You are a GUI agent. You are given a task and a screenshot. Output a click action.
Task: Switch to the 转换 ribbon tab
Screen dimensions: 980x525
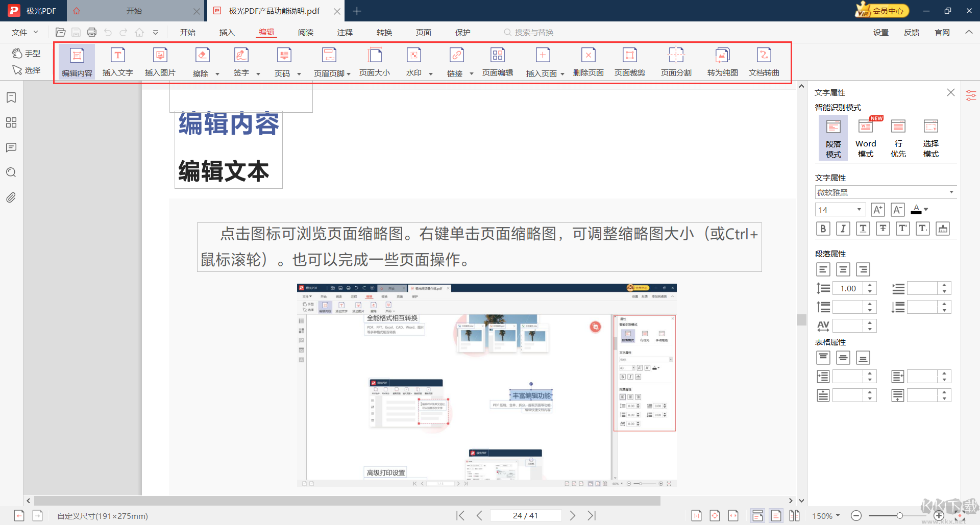point(384,32)
